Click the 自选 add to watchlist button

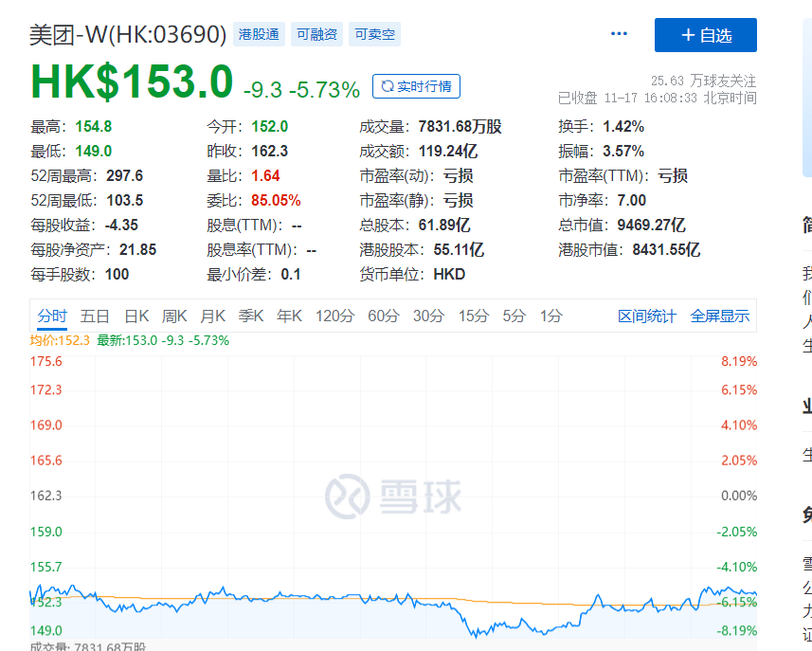click(705, 35)
